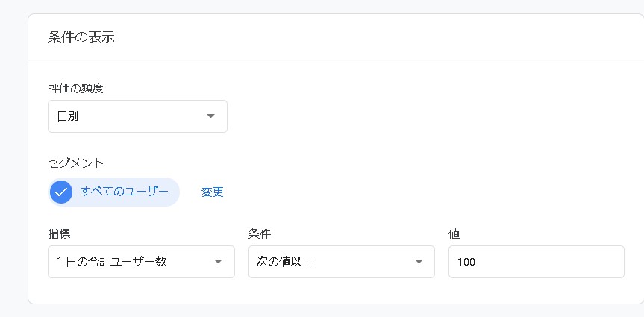Click the 次の値以上 value text
The height and width of the screenshot is (317, 644).
tap(284, 262)
